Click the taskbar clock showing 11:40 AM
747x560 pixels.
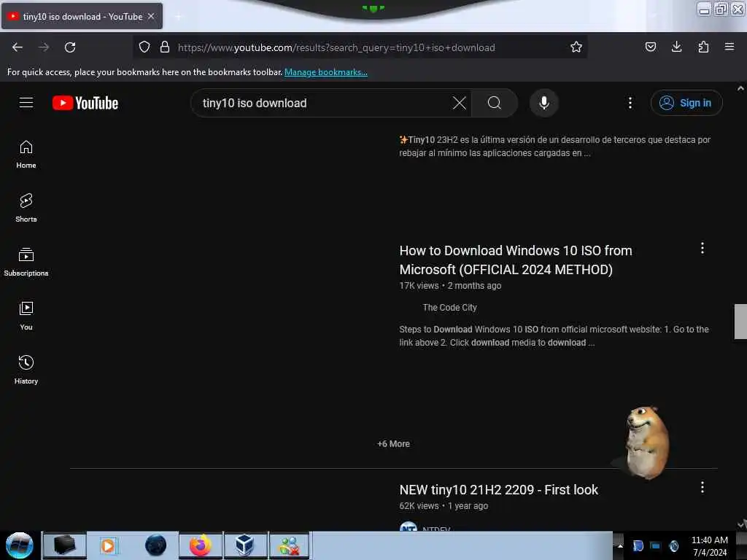(x=709, y=545)
